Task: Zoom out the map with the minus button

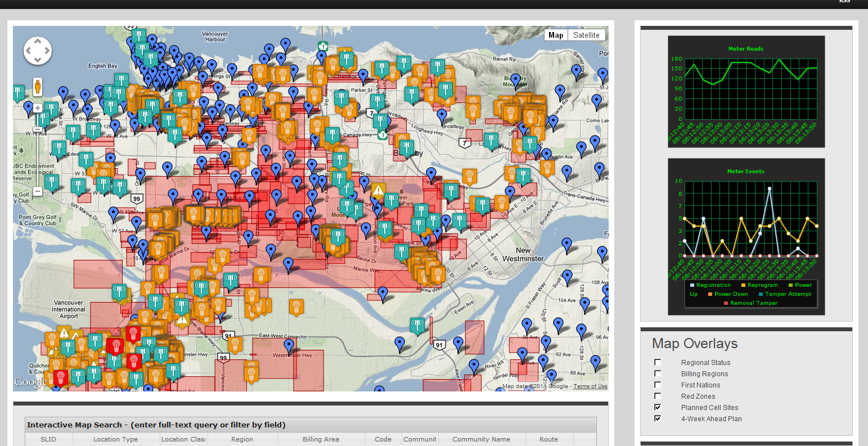Action: click(38, 191)
